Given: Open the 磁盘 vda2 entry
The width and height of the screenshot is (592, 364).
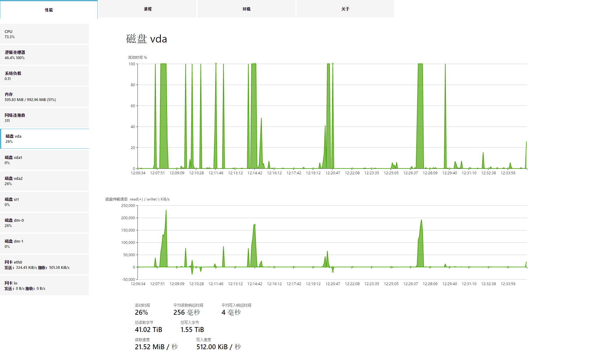Looking at the screenshot, I should point(44,181).
